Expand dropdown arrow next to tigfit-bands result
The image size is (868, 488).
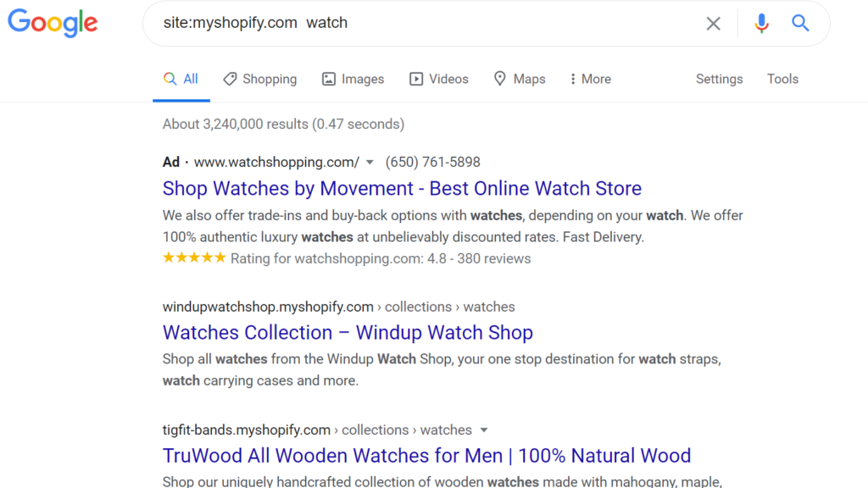(484, 430)
